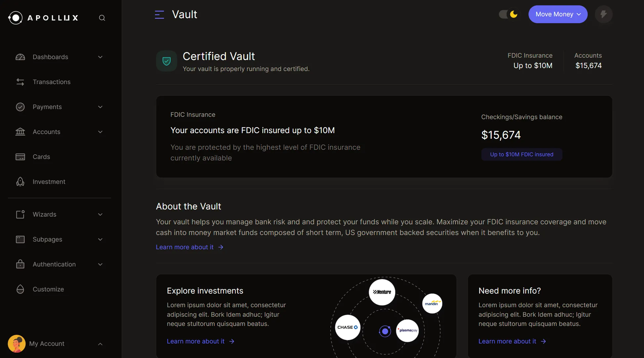Click the sidebar collapse hamburger icon

[159, 15]
